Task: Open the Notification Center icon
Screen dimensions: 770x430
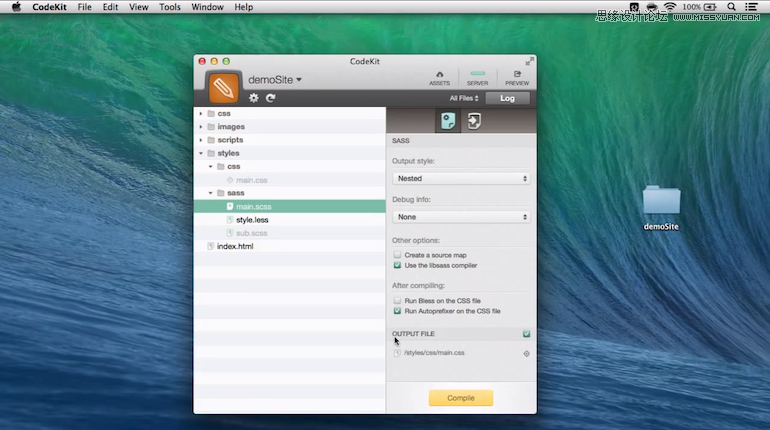Action: pos(751,7)
